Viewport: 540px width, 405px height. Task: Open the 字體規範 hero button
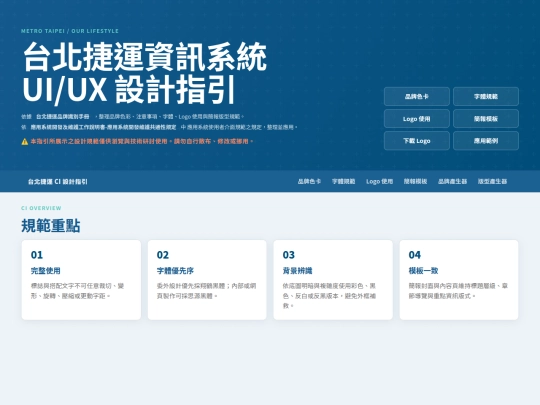coord(486,96)
